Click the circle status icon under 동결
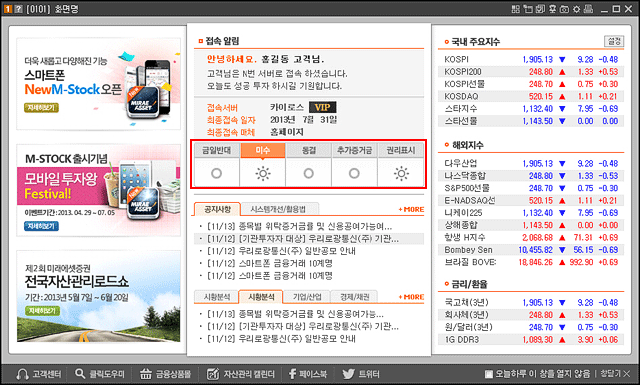 (309, 174)
